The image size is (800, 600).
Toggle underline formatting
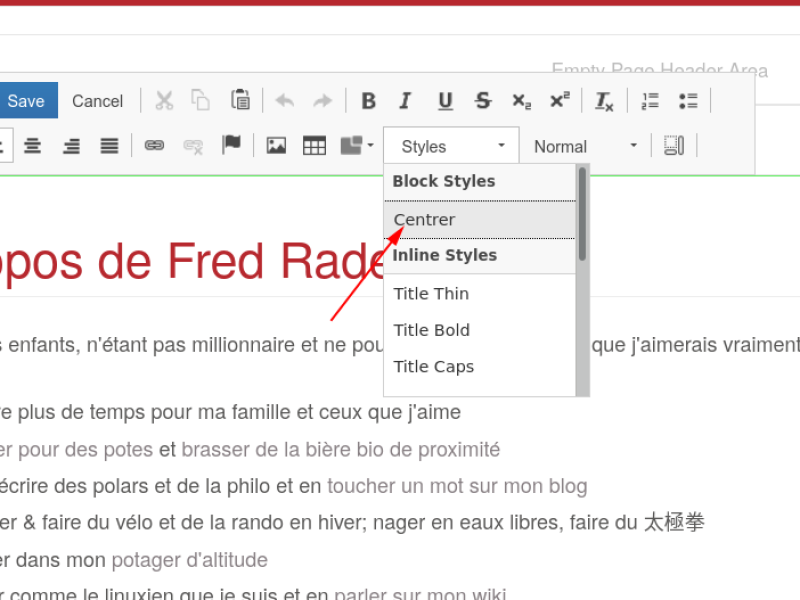coord(445,101)
